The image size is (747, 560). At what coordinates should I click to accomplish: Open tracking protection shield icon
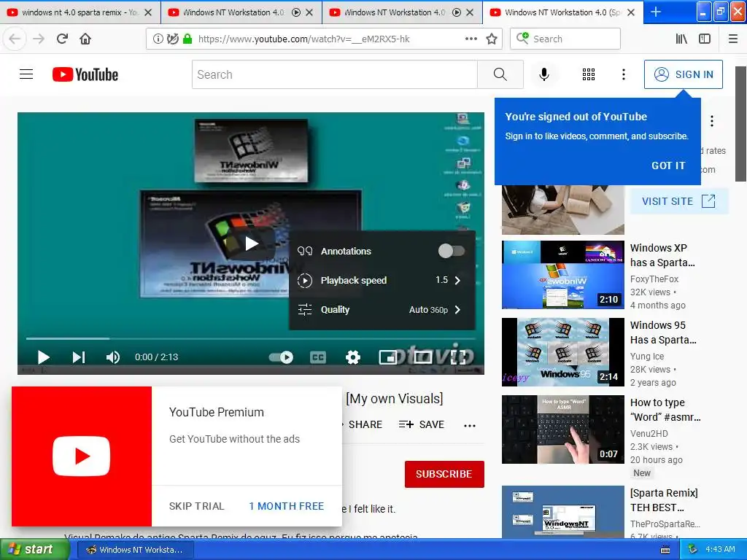coord(173,39)
